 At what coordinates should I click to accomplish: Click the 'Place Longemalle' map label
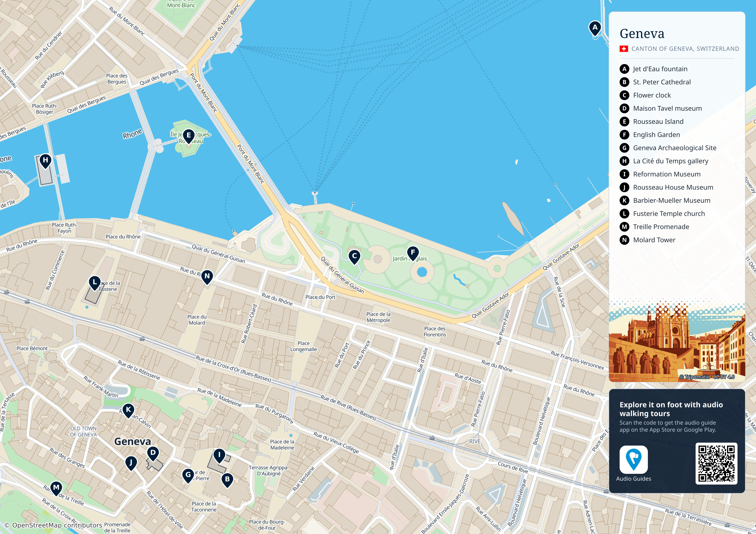(303, 346)
